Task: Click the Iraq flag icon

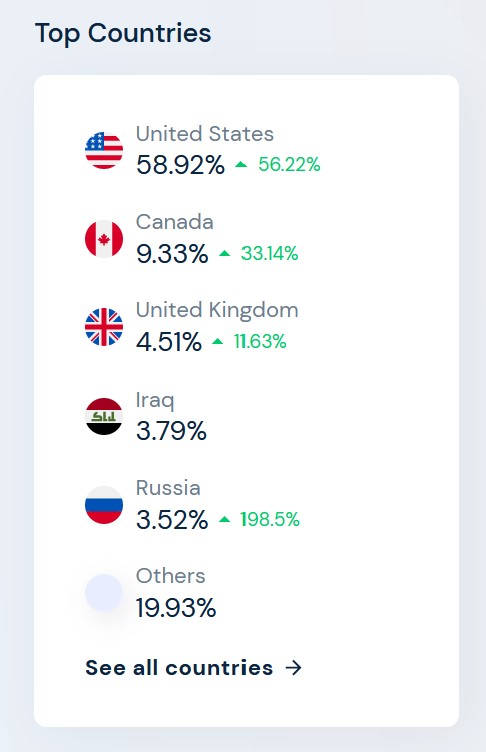Action: point(104,416)
